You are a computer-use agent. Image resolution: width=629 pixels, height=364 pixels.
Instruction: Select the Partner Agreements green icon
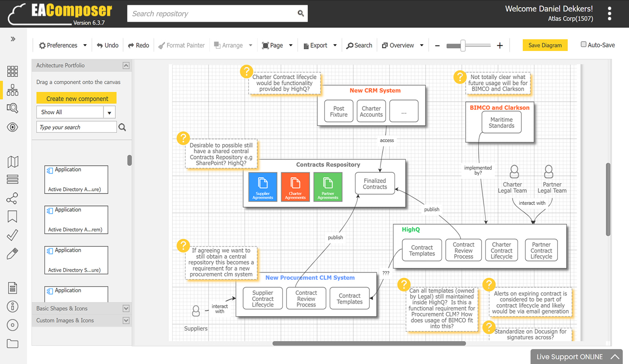[x=328, y=186]
